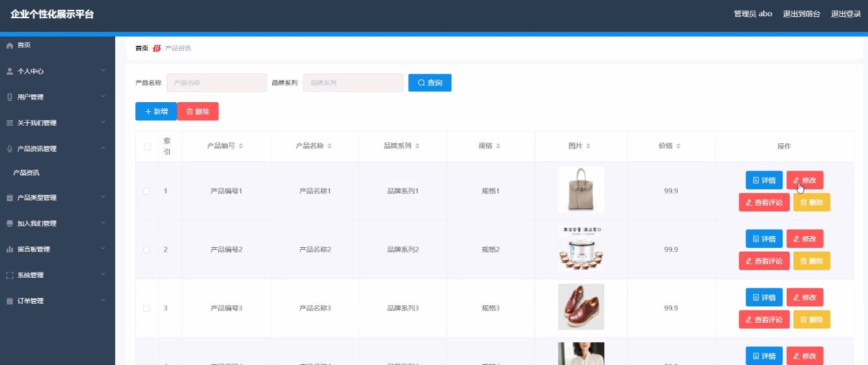The height and width of the screenshot is (365, 868).
Task: Click the red breadcrumb separator icon
Action: (156, 48)
